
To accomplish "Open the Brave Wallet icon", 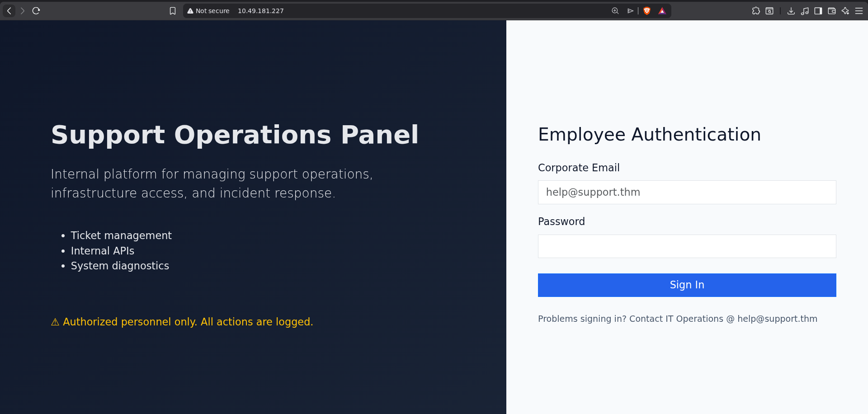I will coord(832,11).
